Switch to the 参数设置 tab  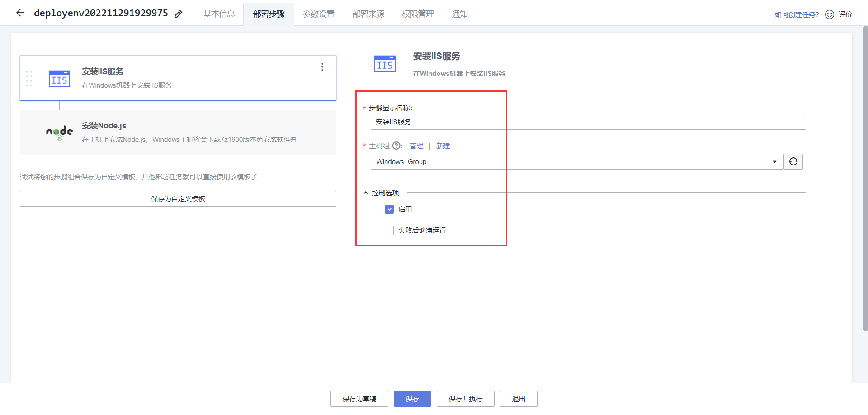point(319,14)
